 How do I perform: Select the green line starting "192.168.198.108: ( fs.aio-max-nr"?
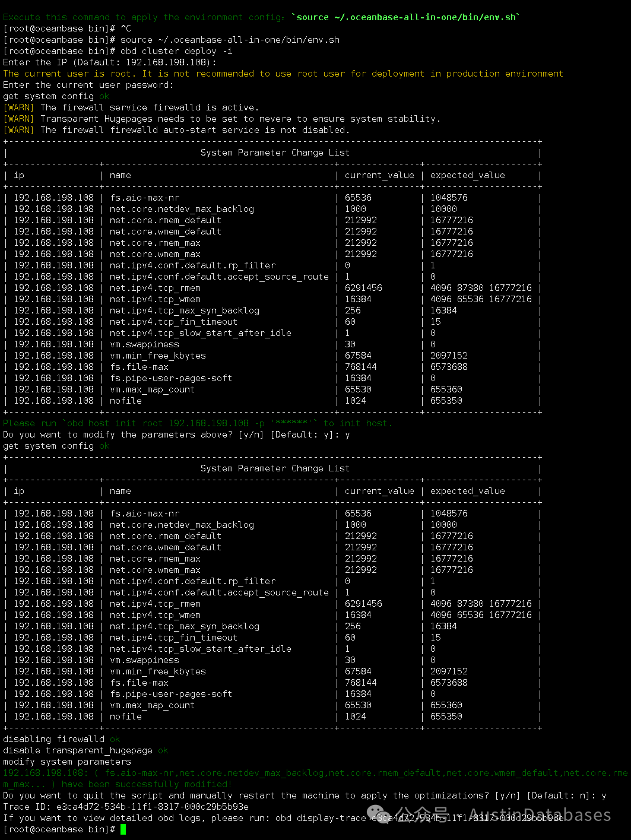(315, 773)
